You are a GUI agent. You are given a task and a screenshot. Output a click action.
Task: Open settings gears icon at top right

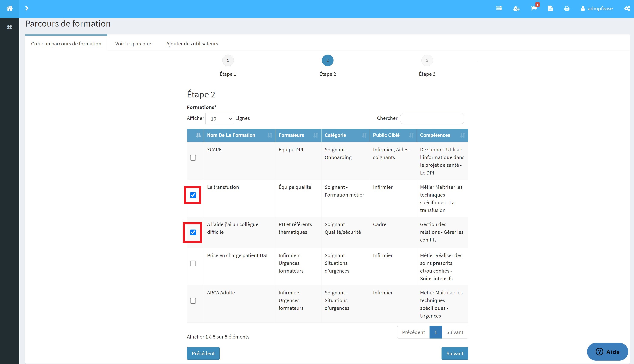627,9
